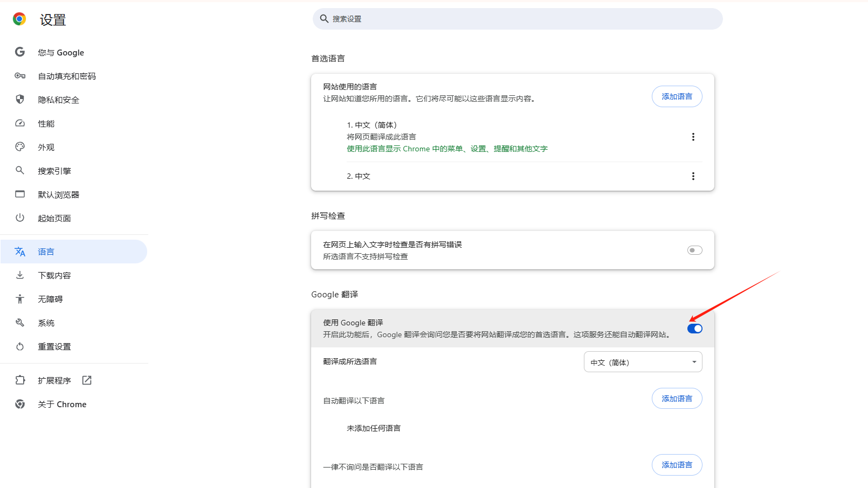Click the wrench icon beside 系统

coord(20,323)
